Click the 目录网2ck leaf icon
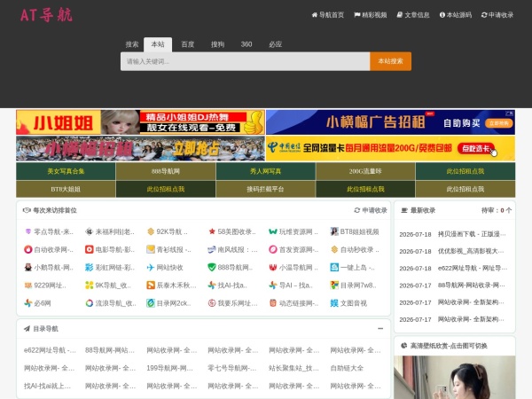The image size is (532, 399). point(151,303)
